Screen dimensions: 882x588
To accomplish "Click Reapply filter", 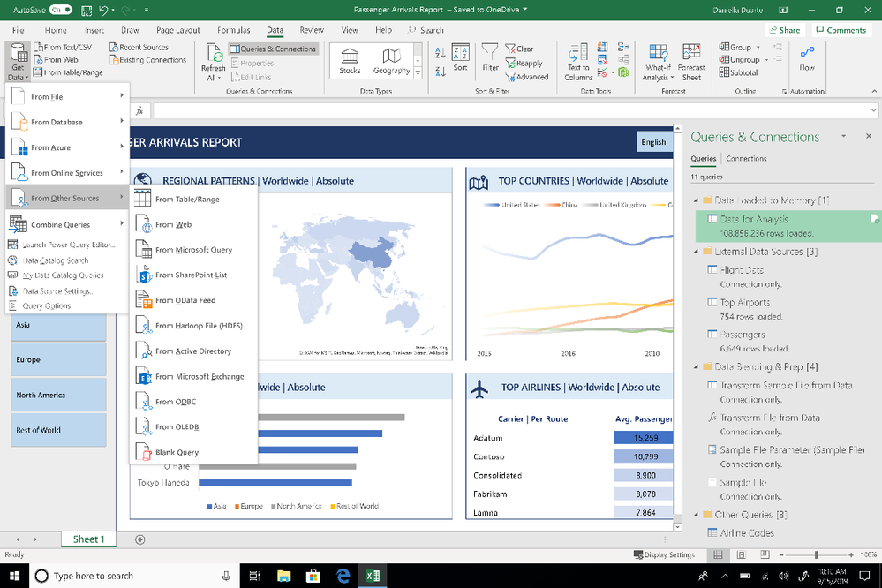I will point(524,63).
